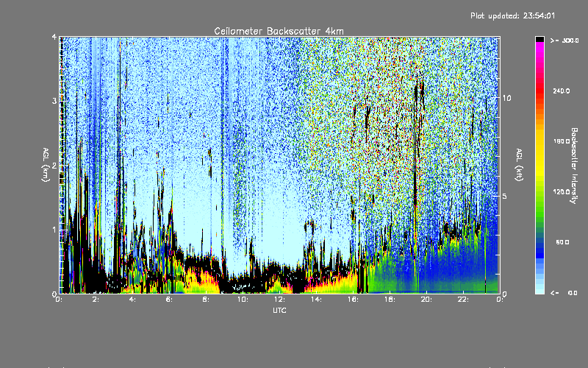Click the "240.0" colorbar value
Viewport: 588px width, 368px height.
[562, 91]
